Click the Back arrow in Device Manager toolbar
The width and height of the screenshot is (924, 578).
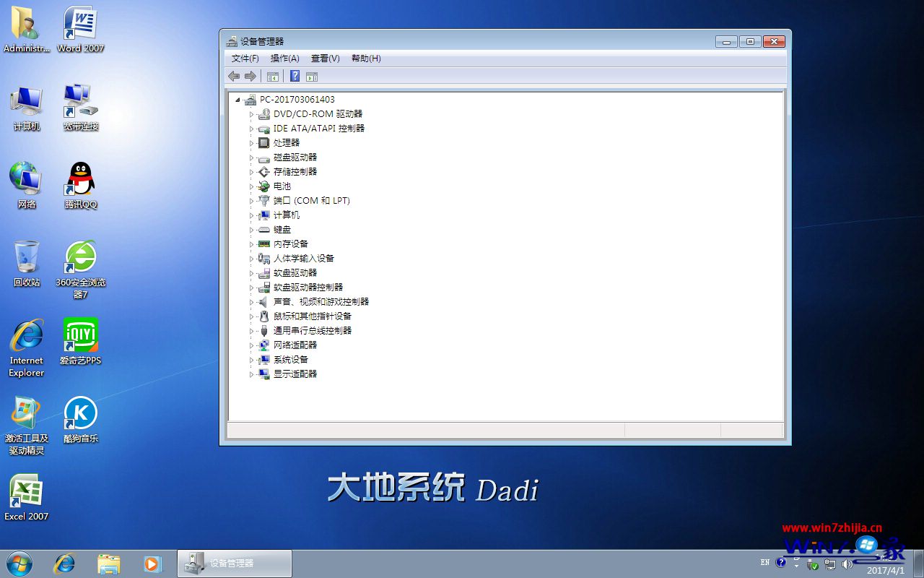click(x=234, y=77)
